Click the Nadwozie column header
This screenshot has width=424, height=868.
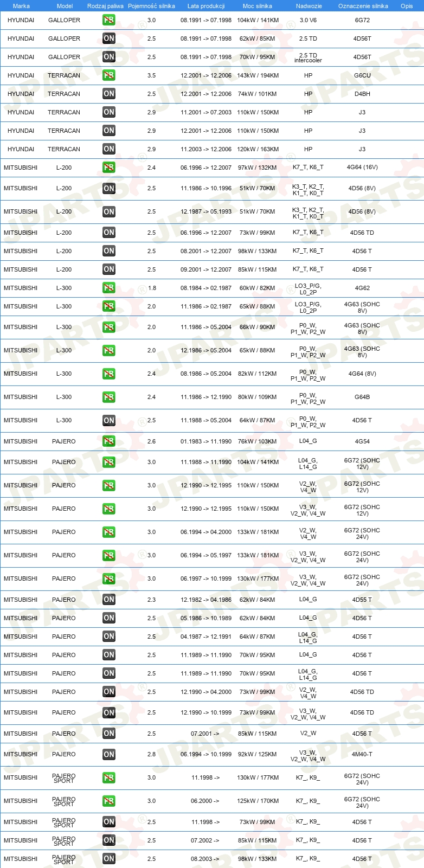(x=309, y=6)
